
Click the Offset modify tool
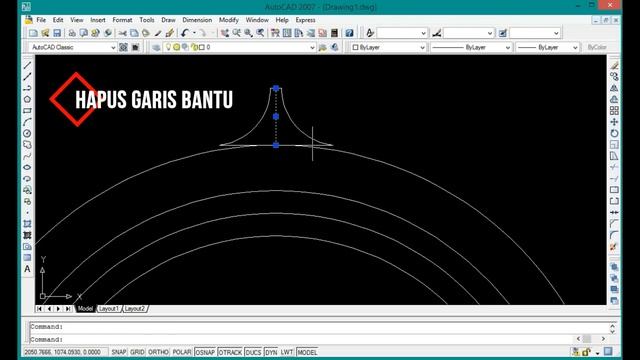click(x=614, y=99)
